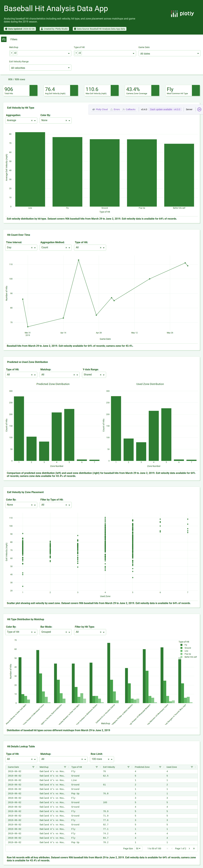Open Type of Hit dropdown in Hit Details Lookup
The image size is (203, 868).
click(x=21, y=759)
